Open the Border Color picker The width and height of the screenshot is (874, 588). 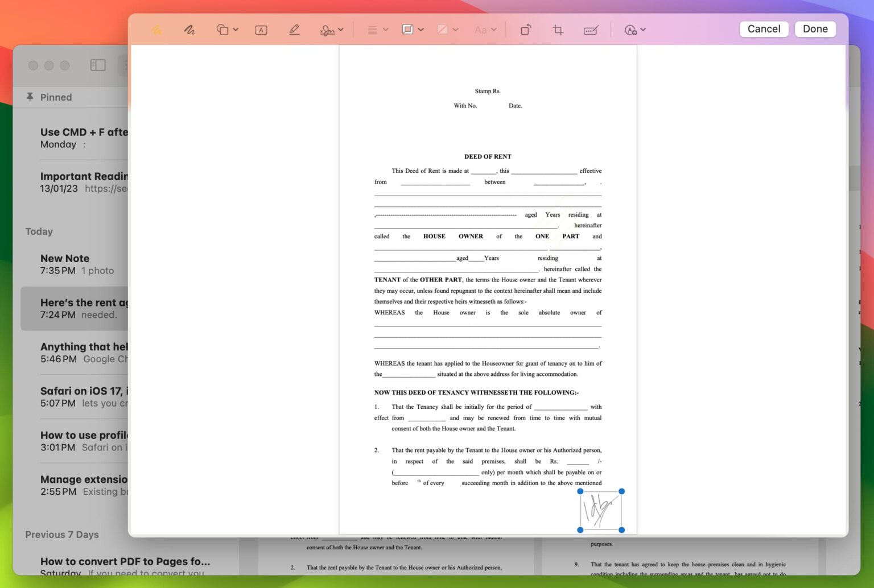click(413, 30)
